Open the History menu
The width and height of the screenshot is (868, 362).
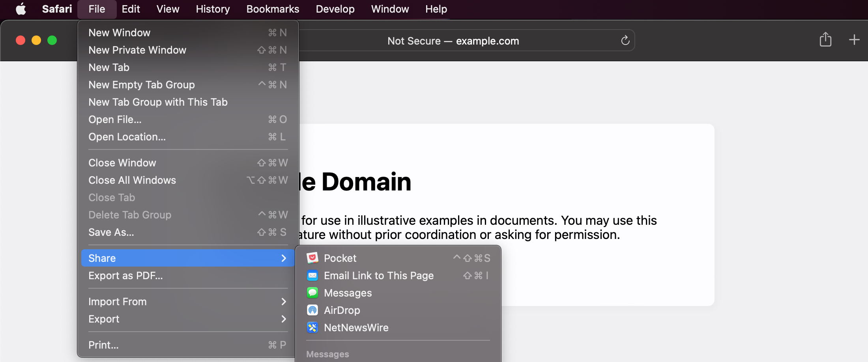coord(213,9)
